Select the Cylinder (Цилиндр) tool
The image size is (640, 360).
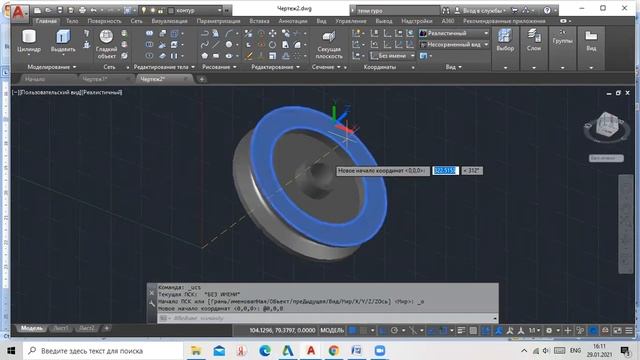pyautogui.click(x=29, y=41)
